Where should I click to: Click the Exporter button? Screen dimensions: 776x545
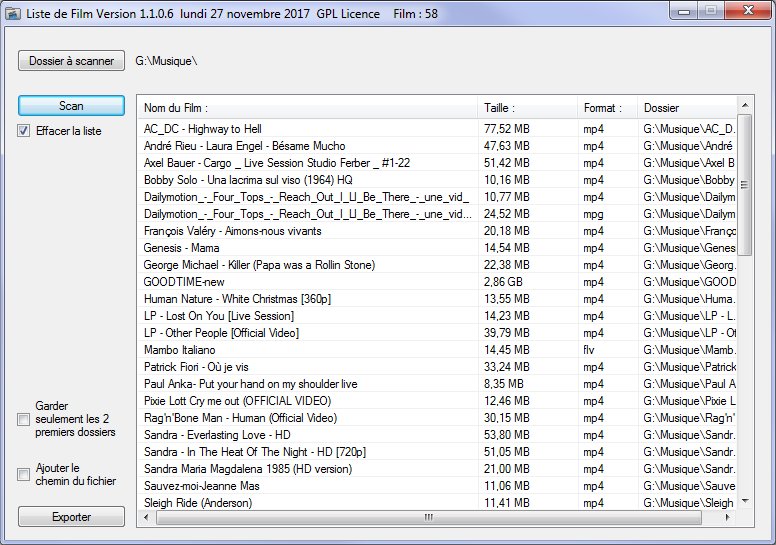click(71, 517)
